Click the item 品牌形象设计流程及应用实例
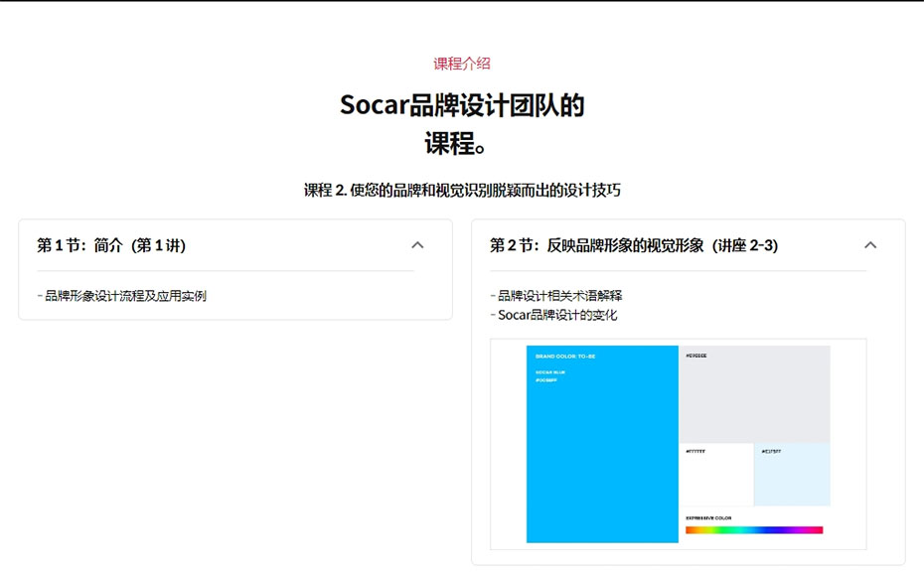Screen dimensions: 924x572 (125, 296)
